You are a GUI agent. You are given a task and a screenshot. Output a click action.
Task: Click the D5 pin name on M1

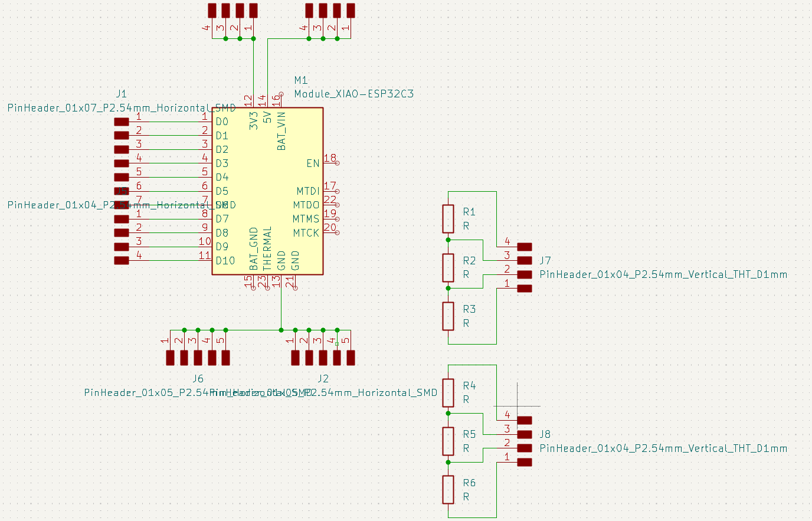(x=222, y=191)
